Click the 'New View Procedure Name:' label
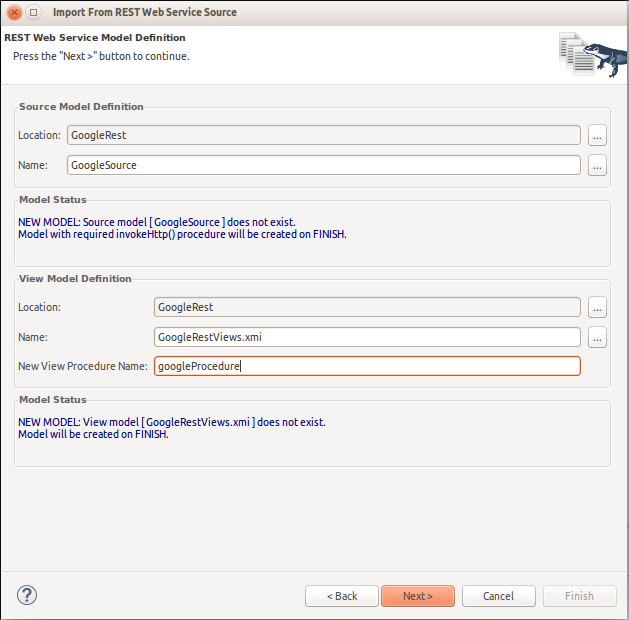The image size is (629, 620). (83, 366)
